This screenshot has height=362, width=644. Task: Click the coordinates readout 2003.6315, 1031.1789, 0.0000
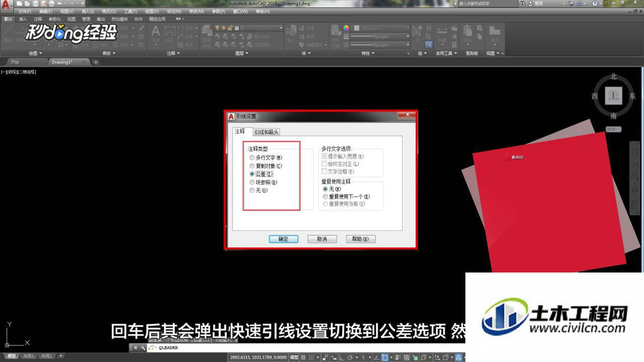258,357
